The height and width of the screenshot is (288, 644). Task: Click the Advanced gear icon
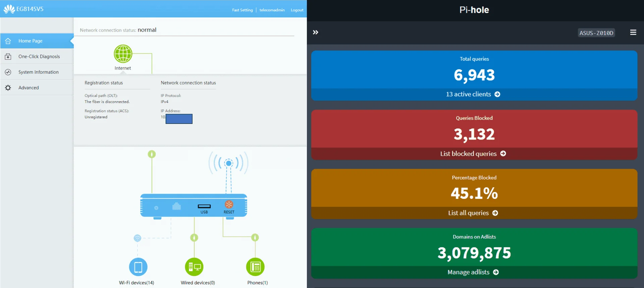(x=8, y=88)
